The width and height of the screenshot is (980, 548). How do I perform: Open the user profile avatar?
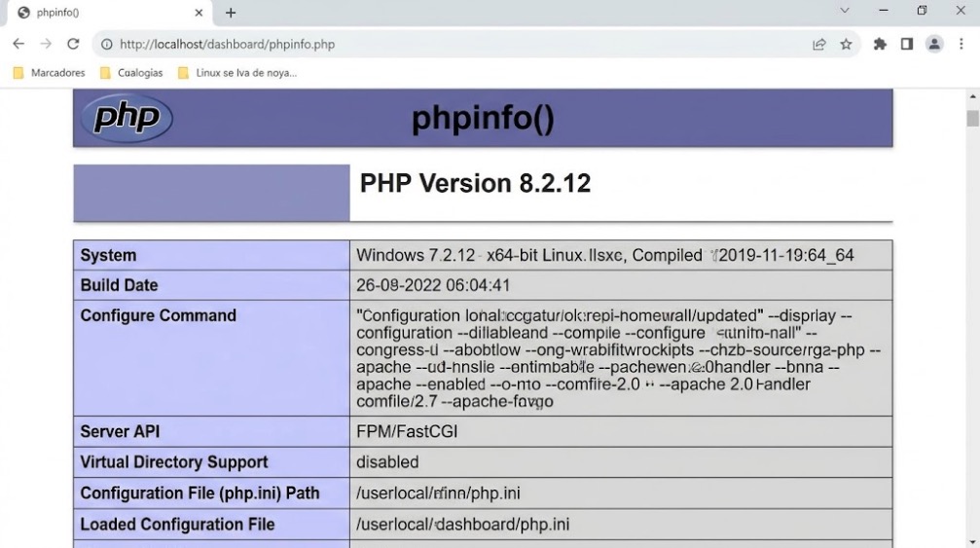pos(934,45)
